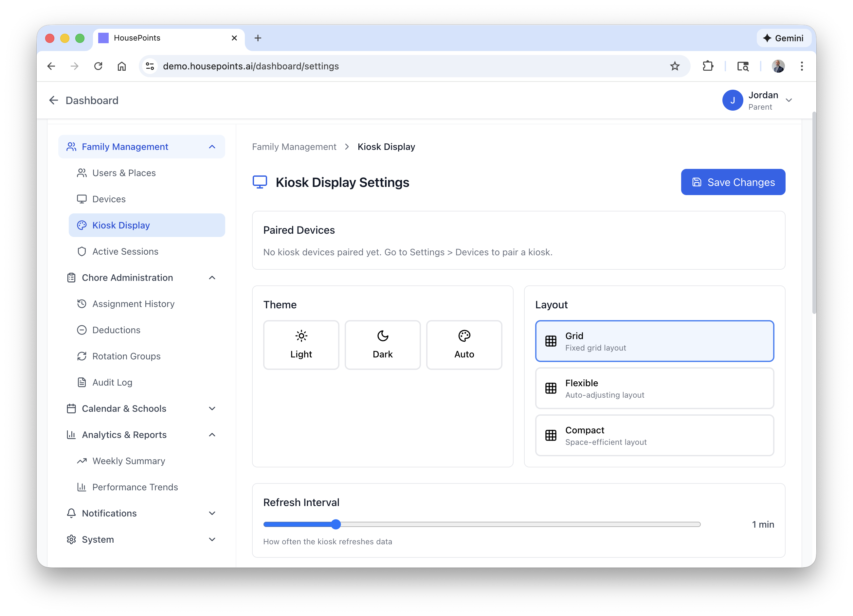Screen dimensions: 853x616
Task: Choose the Compact layout option
Action: pyautogui.click(x=654, y=435)
